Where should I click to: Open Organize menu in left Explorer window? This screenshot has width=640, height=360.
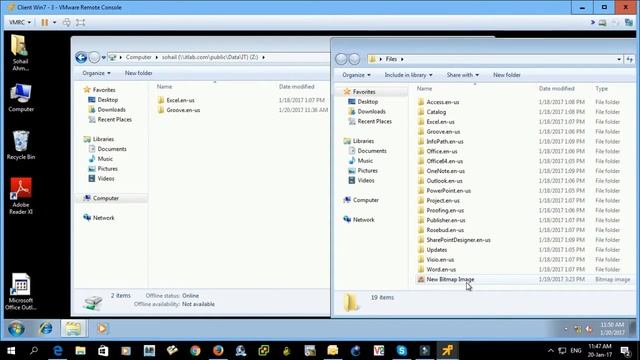96,73
